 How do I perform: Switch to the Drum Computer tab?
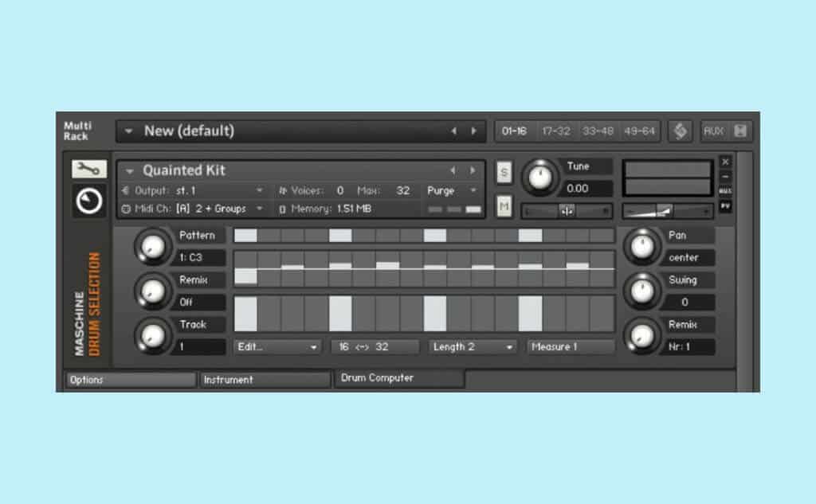(398, 378)
